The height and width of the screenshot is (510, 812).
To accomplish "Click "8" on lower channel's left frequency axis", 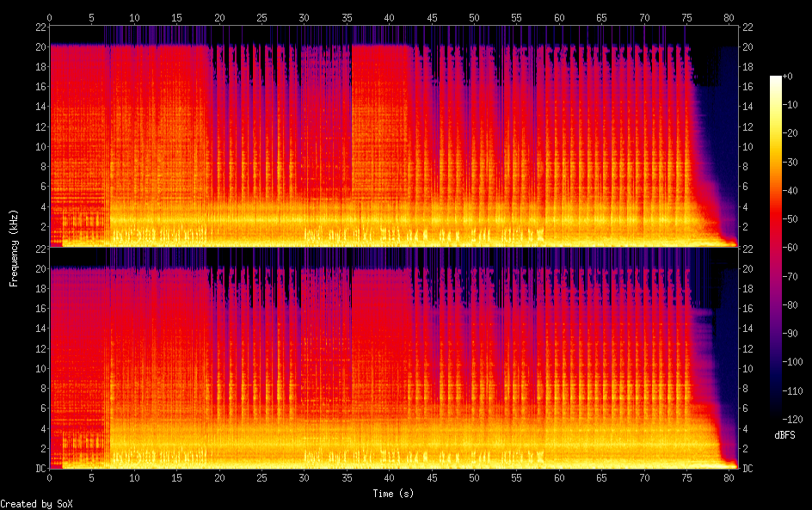I will click(x=44, y=389).
